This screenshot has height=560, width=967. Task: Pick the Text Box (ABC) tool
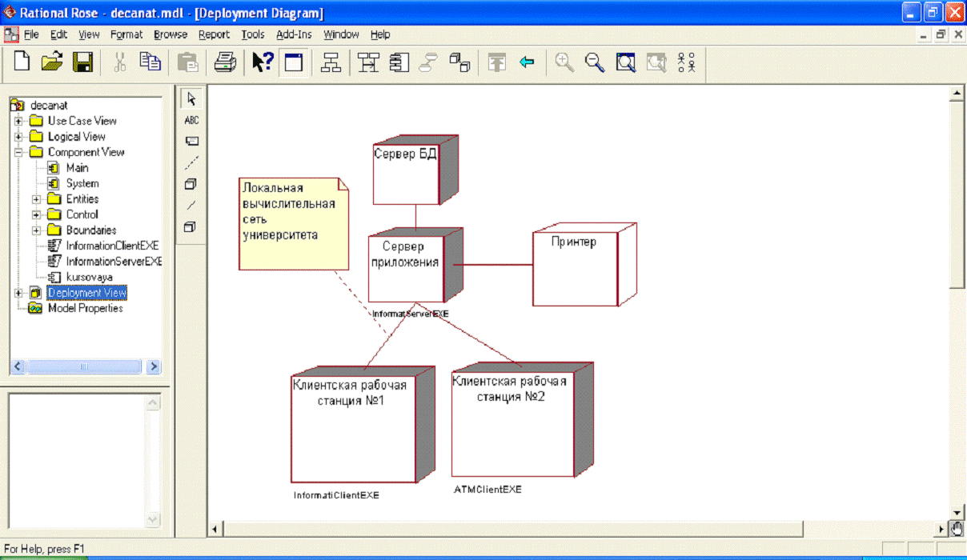(191, 120)
